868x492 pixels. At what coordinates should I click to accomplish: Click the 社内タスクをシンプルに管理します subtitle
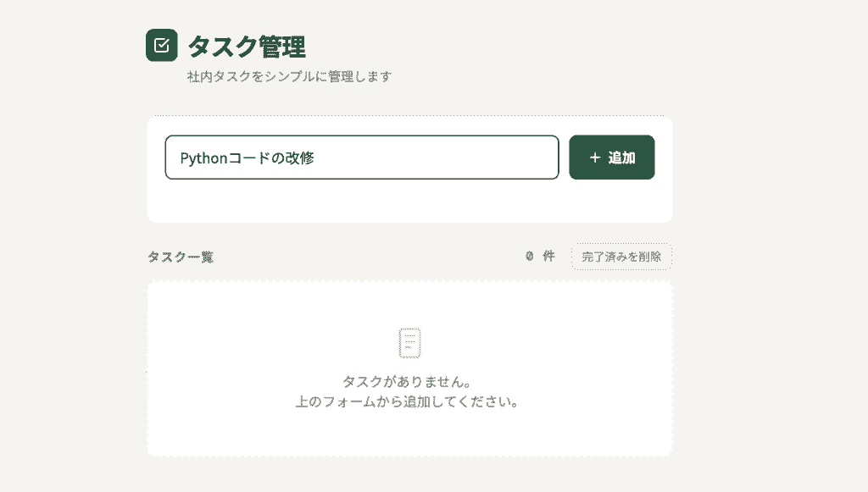coord(290,76)
